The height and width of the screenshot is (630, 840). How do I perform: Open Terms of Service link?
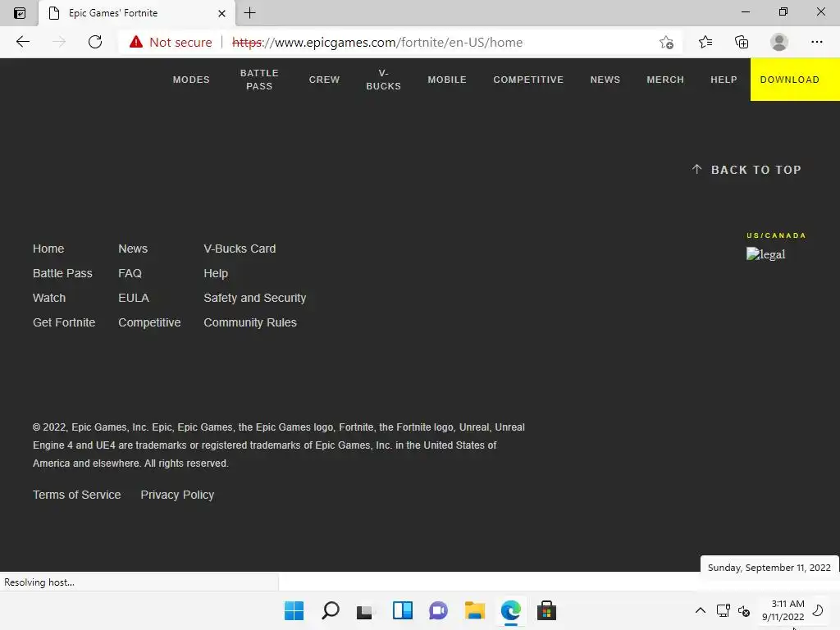[x=76, y=495]
